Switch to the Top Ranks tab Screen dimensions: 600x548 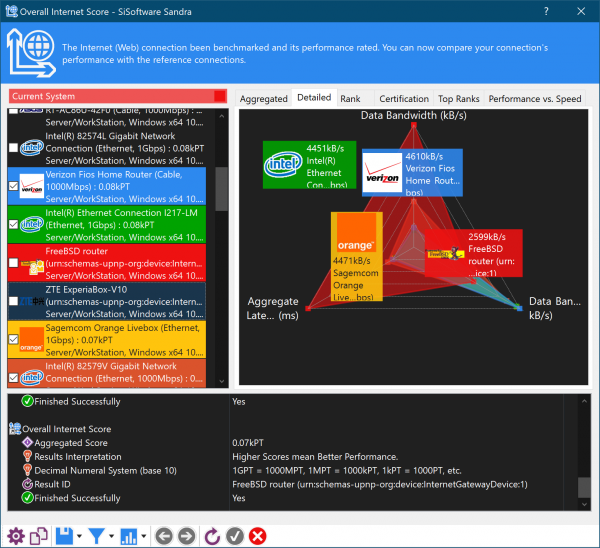click(x=458, y=99)
